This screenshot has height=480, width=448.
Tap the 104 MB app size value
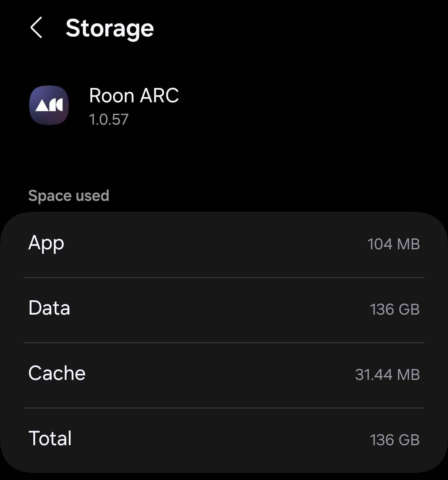pos(394,244)
